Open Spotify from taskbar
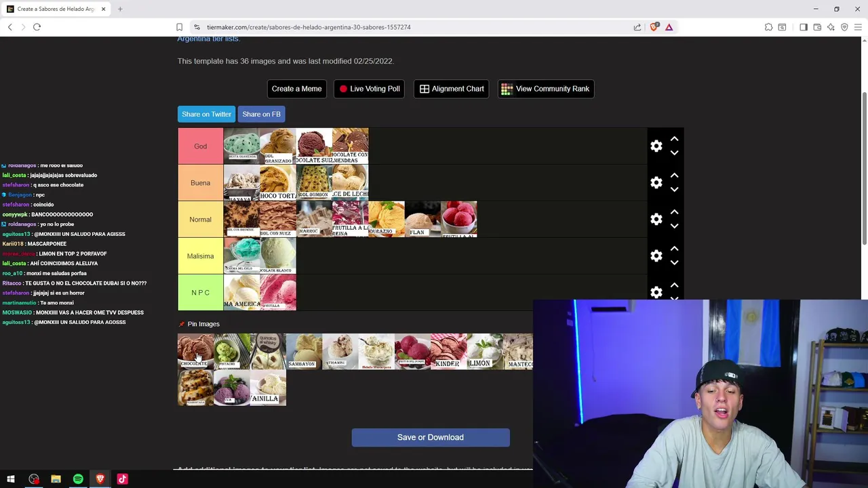 [x=78, y=479]
